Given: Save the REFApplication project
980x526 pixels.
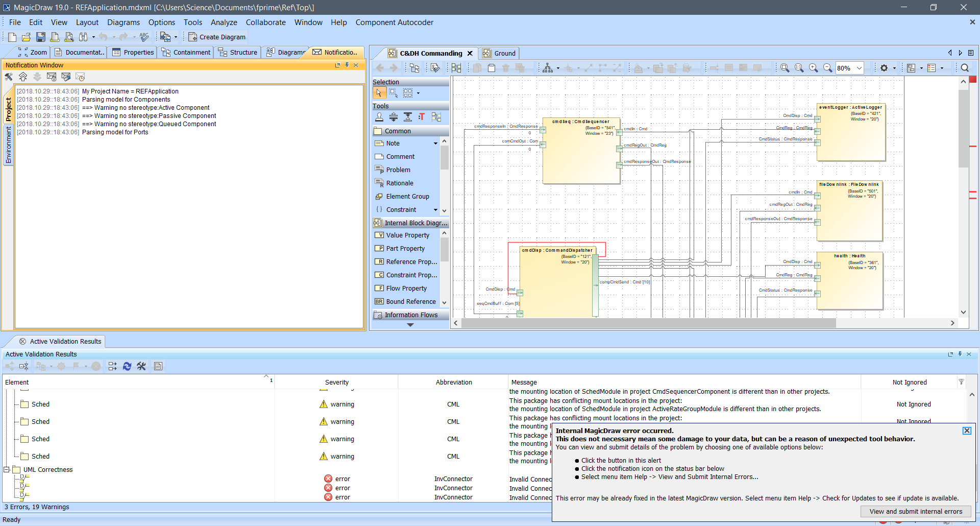Looking at the screenshot, I should point(40,36).
